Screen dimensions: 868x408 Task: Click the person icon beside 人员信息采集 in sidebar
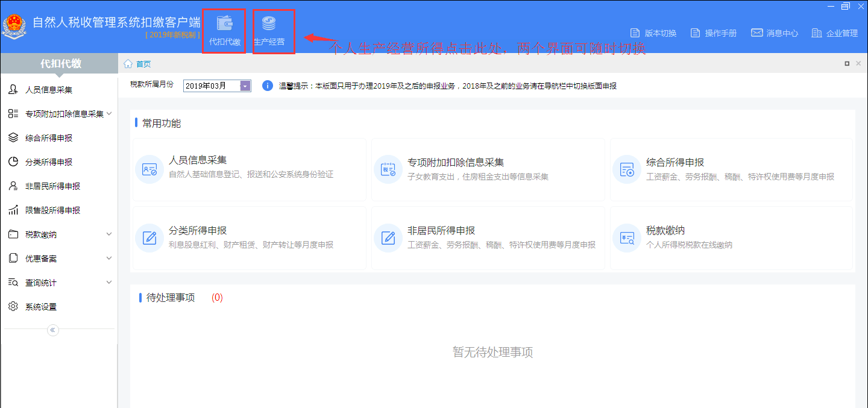(13, 90)
